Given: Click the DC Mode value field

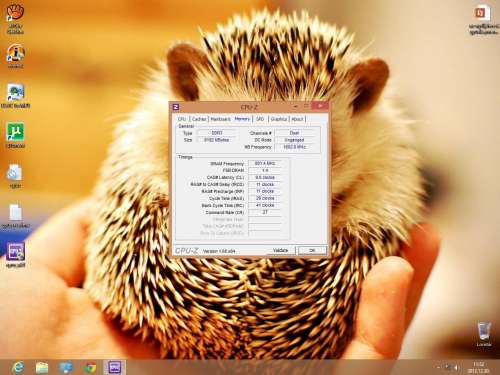Looking at the screenshot, I should (x=294, y=140).
